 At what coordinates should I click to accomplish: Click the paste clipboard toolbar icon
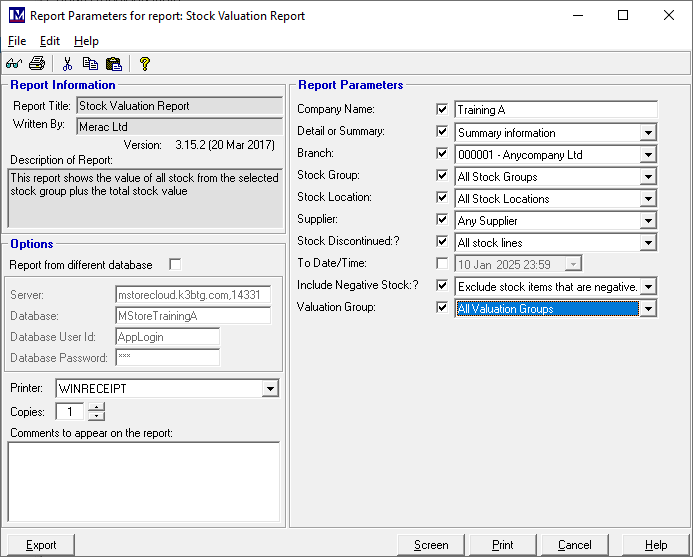click(113, 64)
